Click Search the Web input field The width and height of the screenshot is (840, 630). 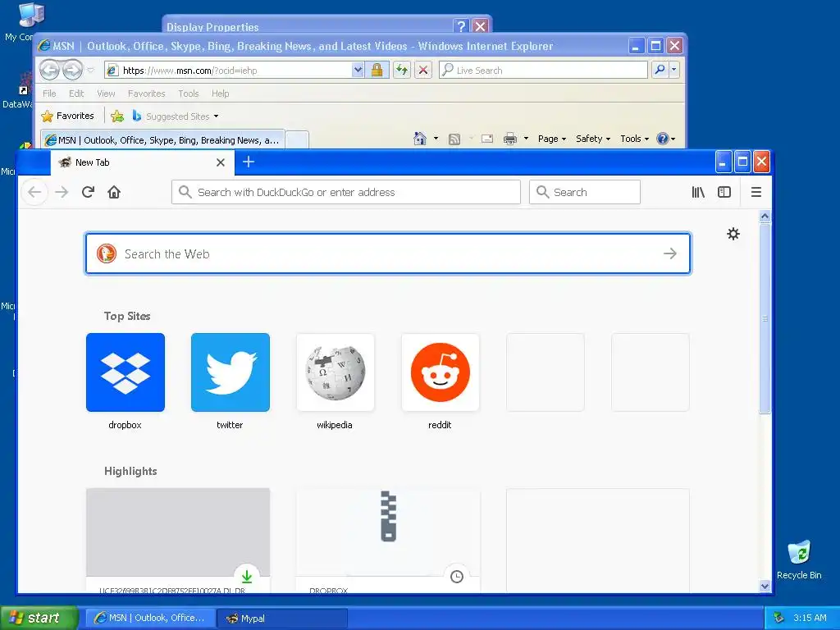(x=388, y=253)
